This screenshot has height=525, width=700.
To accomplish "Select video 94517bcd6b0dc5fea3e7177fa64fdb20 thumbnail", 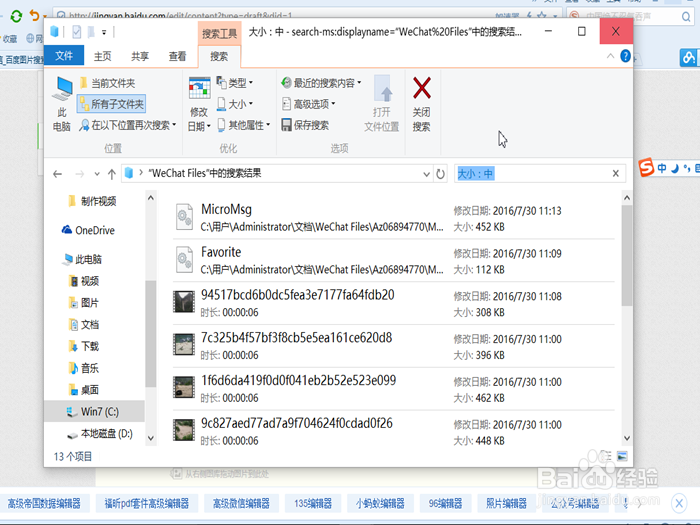I will [184, 301].
